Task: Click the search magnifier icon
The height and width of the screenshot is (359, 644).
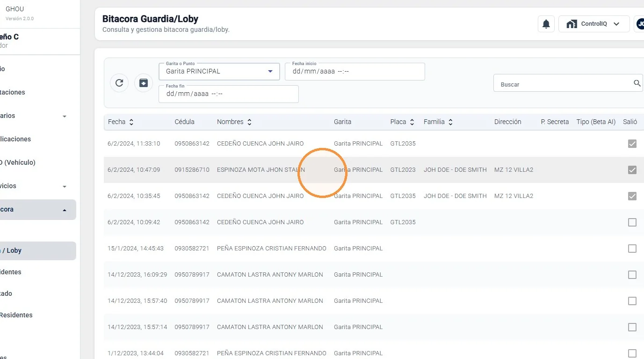Action: [637, 83]
